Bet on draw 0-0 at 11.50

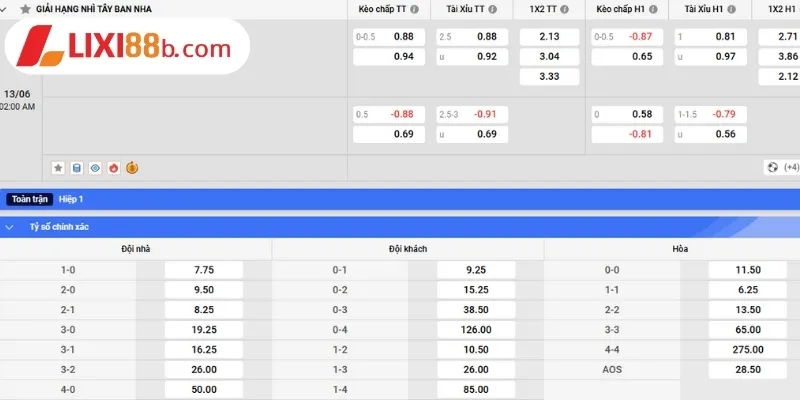[x=748, y=270]
